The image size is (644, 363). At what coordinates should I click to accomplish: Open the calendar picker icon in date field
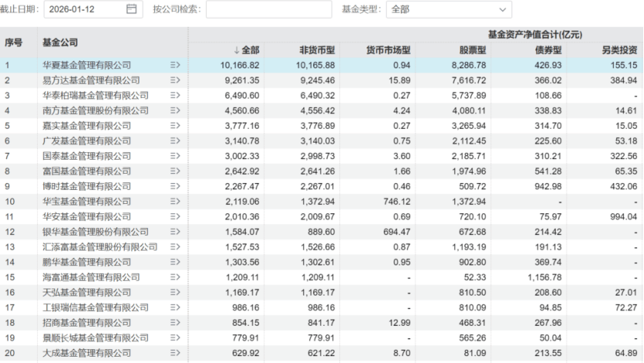131,9
